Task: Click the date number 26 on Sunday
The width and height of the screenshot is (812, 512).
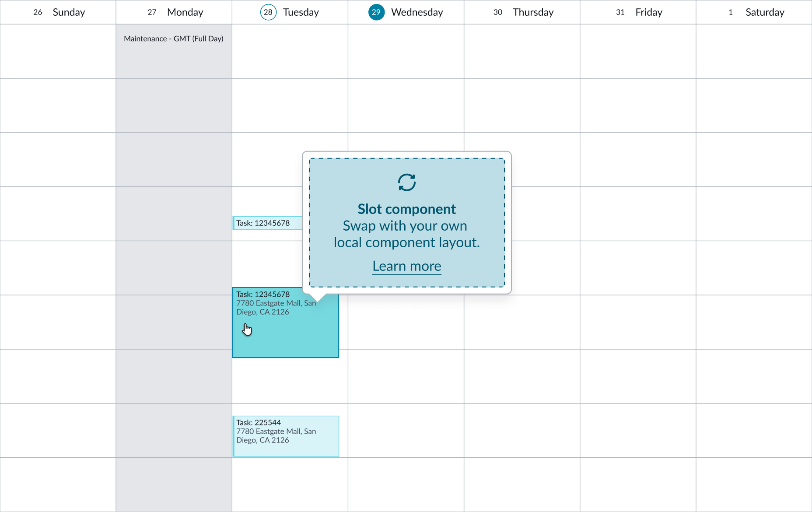Action: pos(38,12)
